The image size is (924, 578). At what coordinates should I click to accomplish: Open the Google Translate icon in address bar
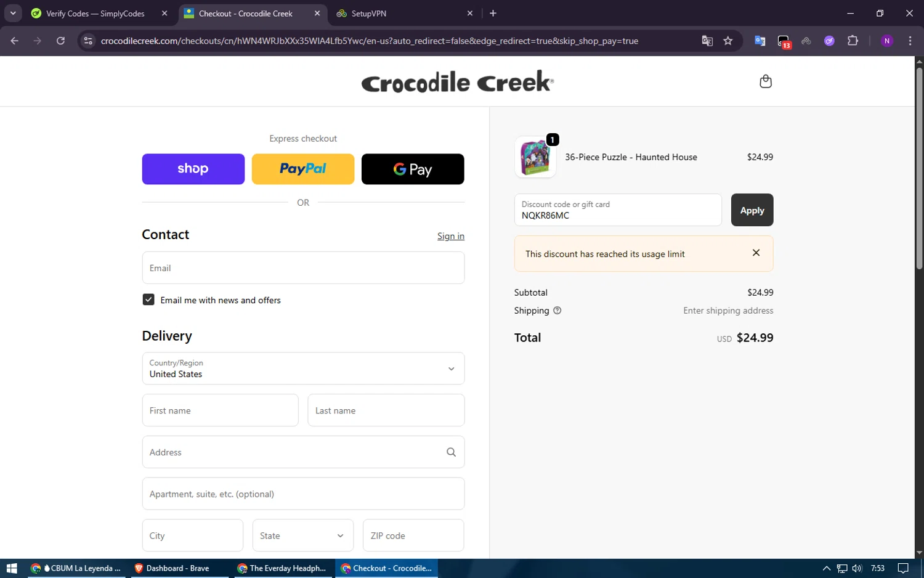[707, 41]
